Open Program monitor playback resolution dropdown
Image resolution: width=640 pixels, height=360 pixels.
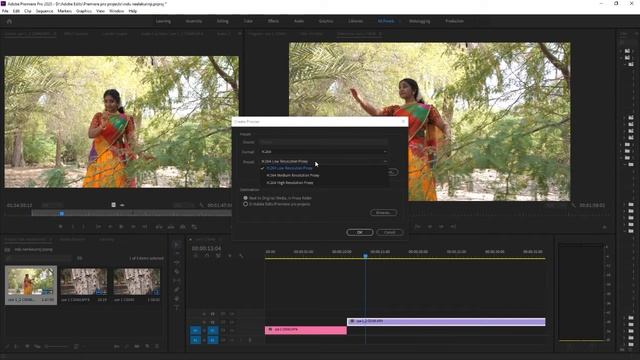(555, 205)
